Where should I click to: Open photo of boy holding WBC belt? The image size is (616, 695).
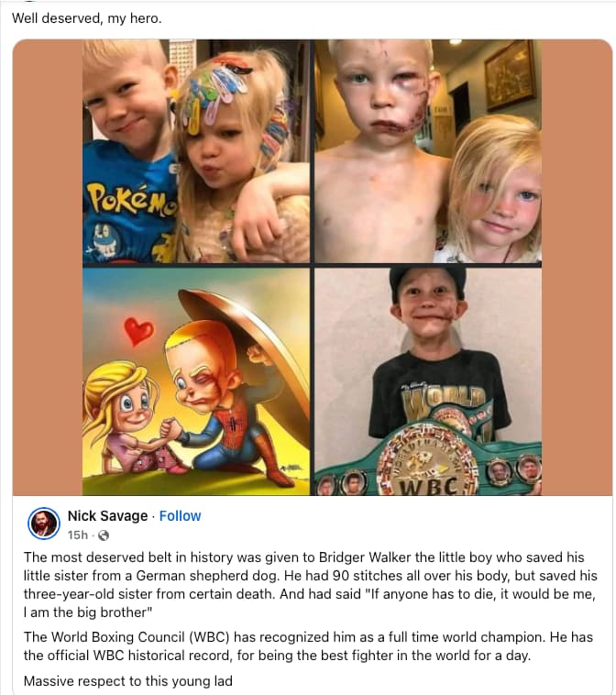pos(428,381)
